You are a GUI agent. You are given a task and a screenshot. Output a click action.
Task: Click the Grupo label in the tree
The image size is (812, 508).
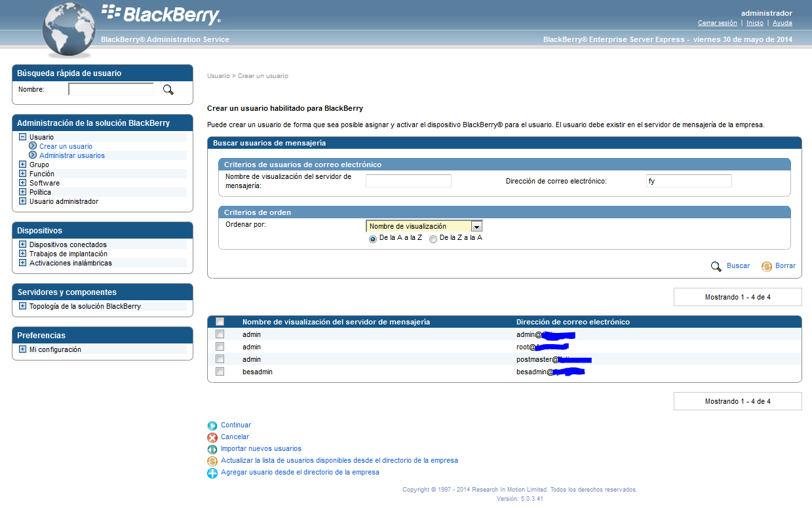click(x=39, y=165)
